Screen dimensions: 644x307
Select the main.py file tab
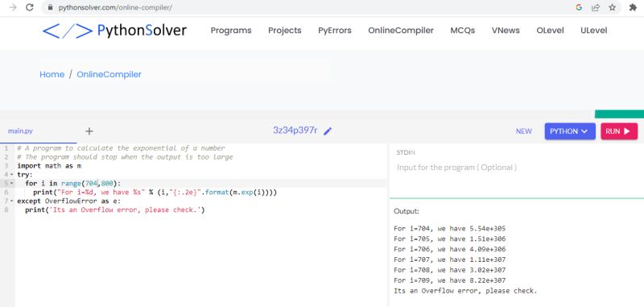tap(20, 131)
